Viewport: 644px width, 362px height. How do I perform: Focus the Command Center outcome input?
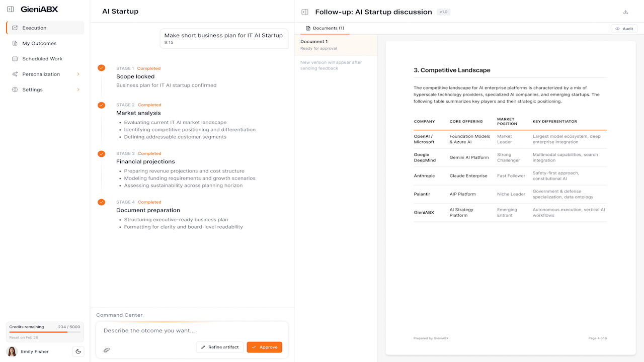(192, 331)
